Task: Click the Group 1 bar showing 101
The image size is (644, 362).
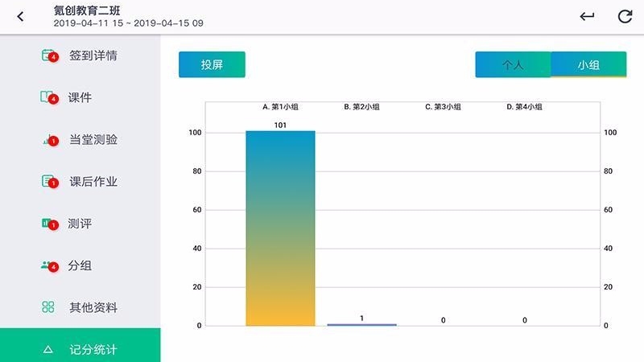Action: click(280, 228)
